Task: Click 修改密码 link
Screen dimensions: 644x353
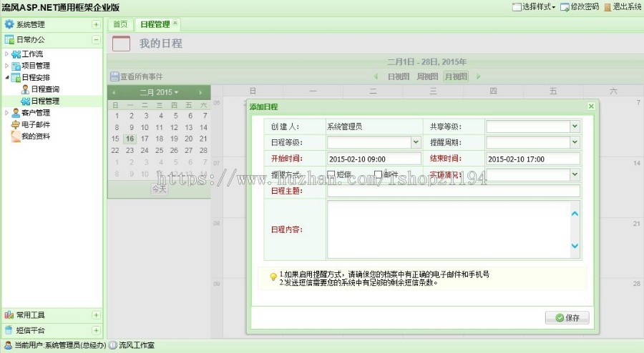Action: (x=585, y=7)
